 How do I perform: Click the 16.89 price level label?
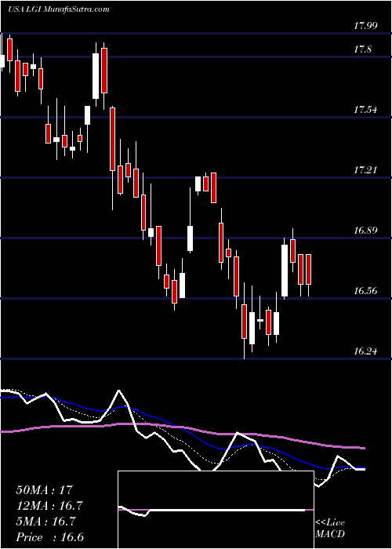point(365,231)
